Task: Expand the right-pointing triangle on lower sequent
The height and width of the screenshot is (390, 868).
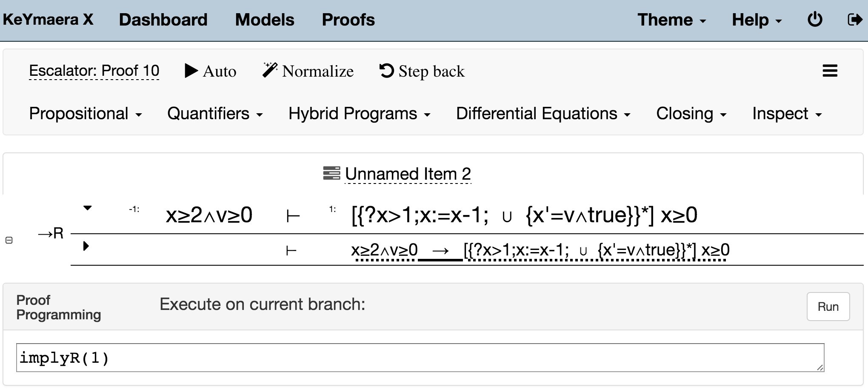Action: 86,246
